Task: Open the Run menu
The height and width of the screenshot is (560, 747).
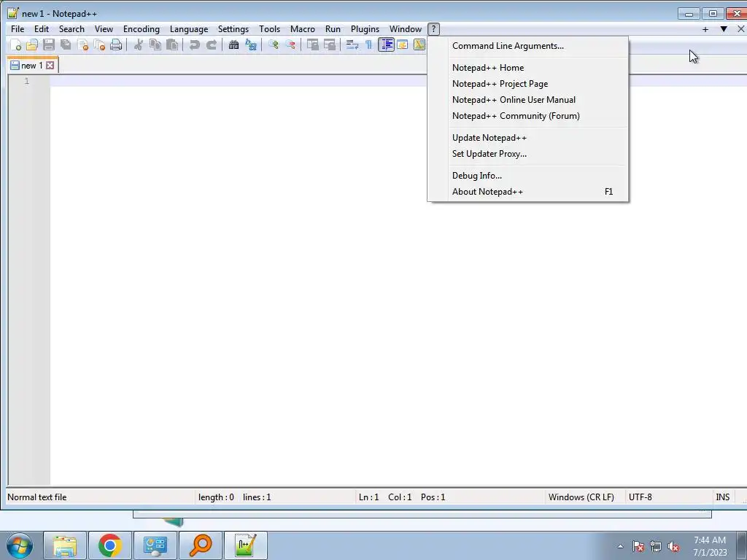Action: click(x=333, y=29)
